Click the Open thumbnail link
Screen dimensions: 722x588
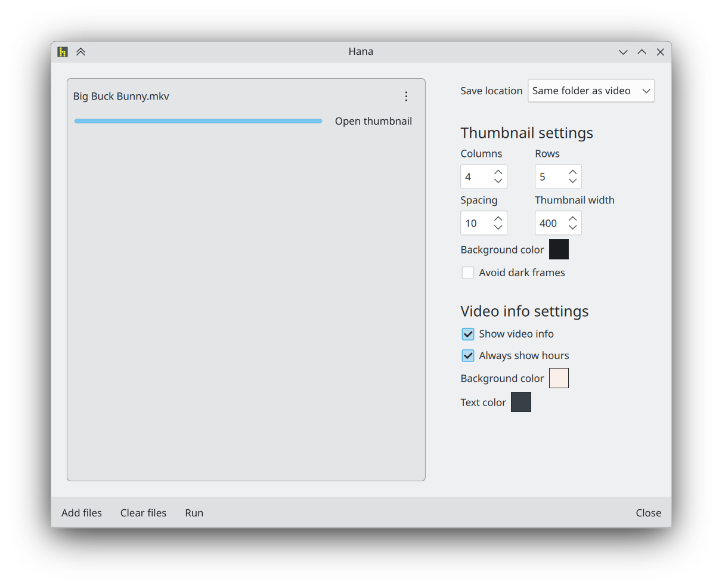(373, 121)
